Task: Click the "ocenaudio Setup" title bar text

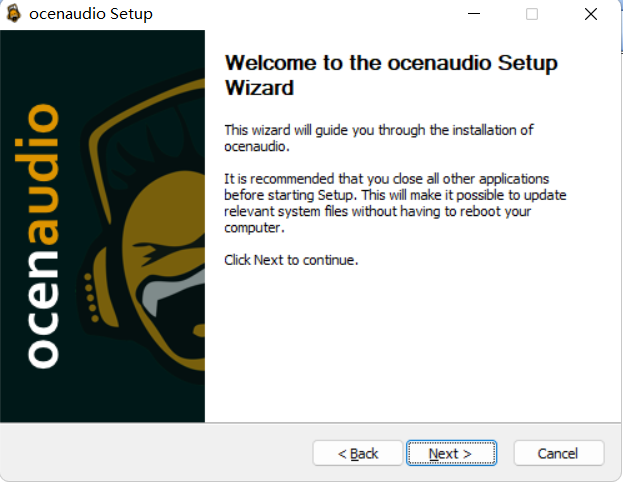Action: click(91, 15)
